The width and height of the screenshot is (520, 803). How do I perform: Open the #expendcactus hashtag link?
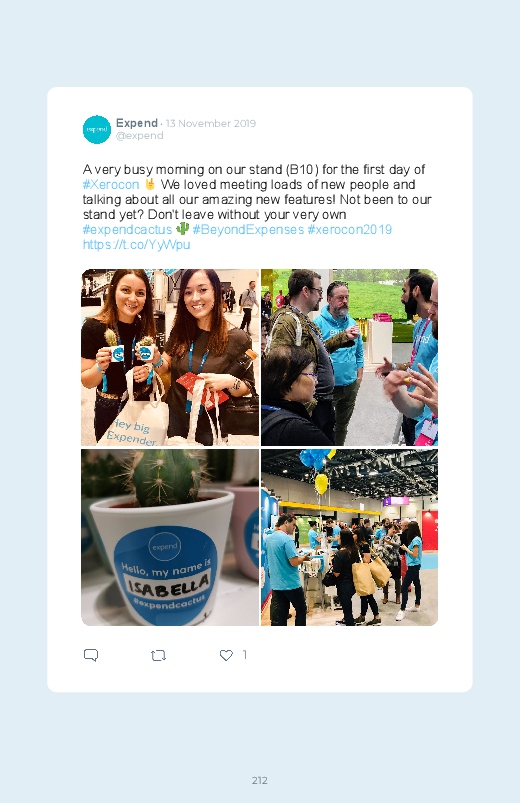pos(128,229)
